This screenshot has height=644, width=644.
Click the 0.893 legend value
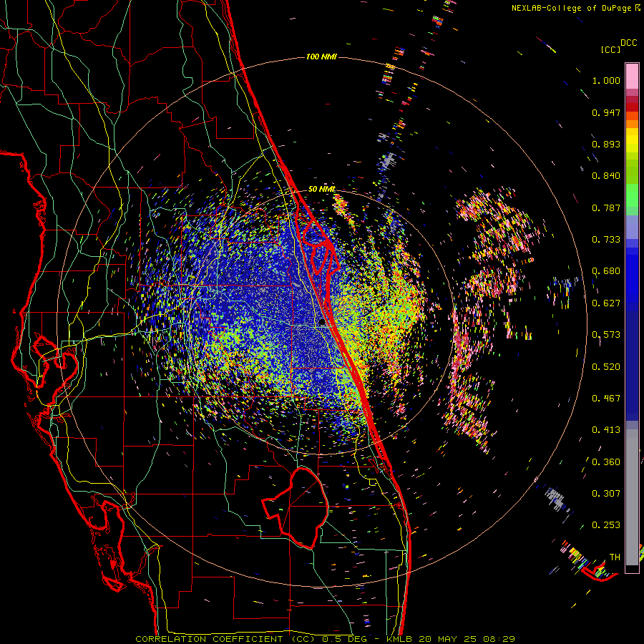click(x=606, y=144)
